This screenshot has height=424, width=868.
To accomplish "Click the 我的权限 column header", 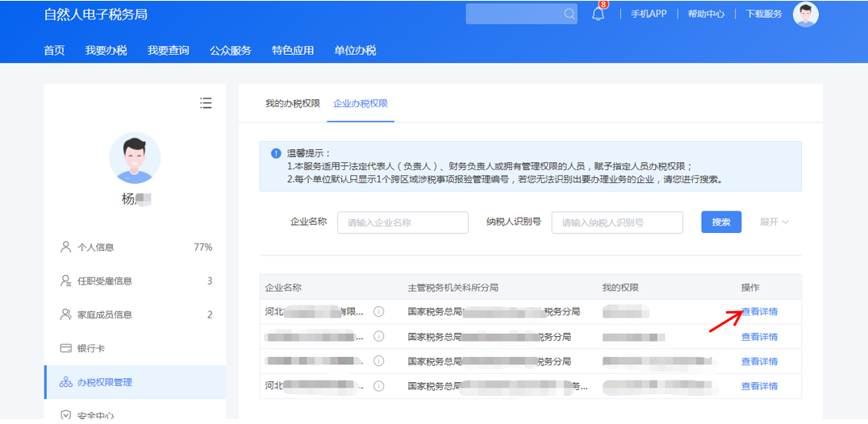I will pyautogui.click(x=620, y=288).
